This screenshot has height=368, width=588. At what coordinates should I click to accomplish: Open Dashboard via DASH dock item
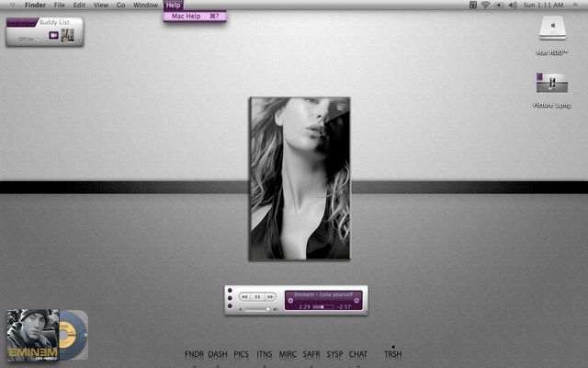pos(218,354)
